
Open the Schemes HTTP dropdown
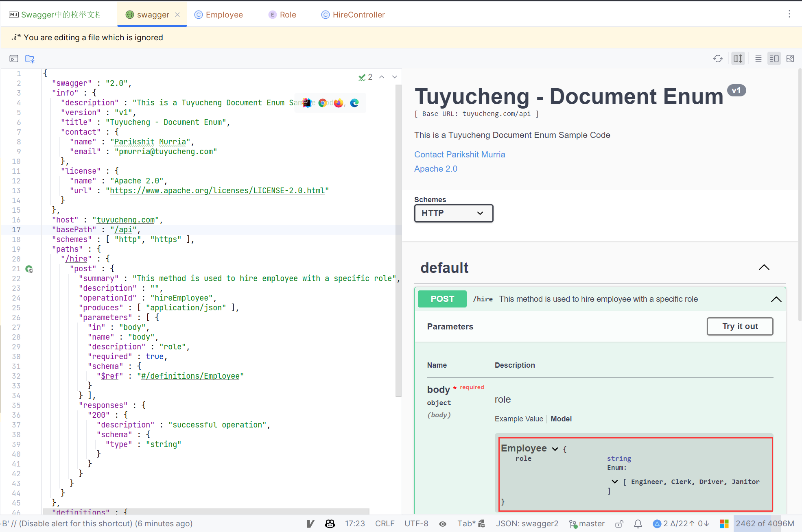click(x=454, y=213)
